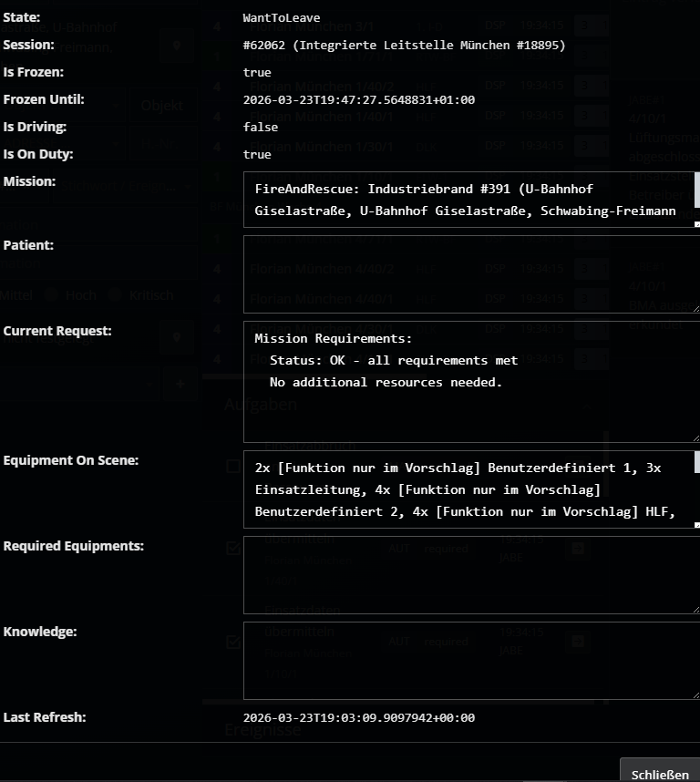Viewport: 700px width, 782px height.
Task: Click the WantToLeave state value
Action: coord(282,17)
